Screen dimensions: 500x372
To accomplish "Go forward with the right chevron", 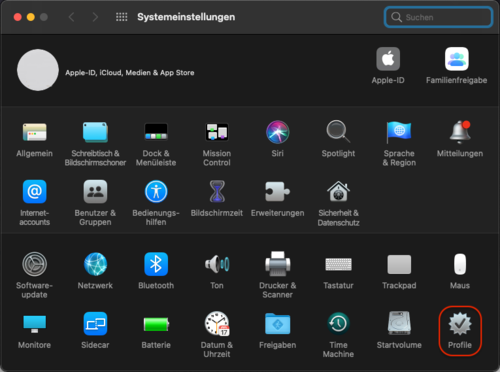I will point(95,17).
